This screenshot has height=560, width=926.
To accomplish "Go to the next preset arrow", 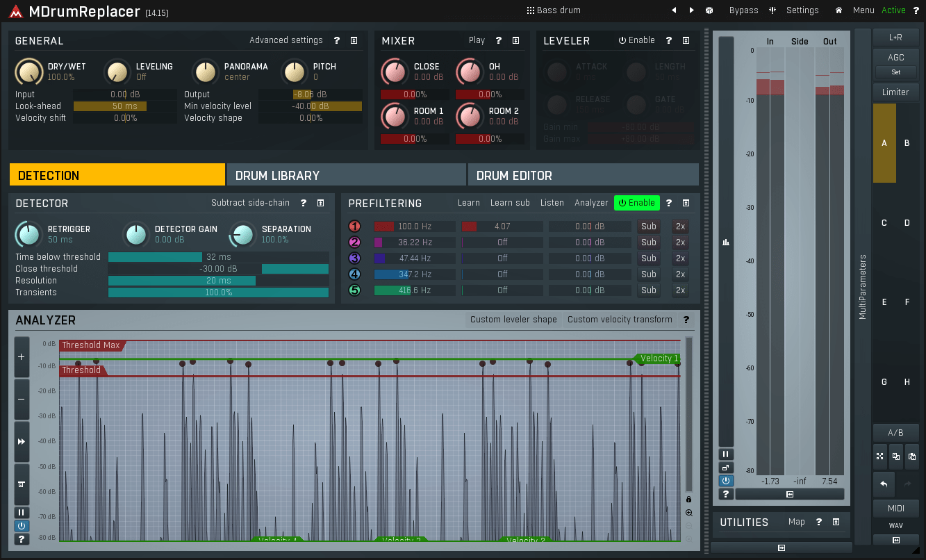I will (691, 10).
